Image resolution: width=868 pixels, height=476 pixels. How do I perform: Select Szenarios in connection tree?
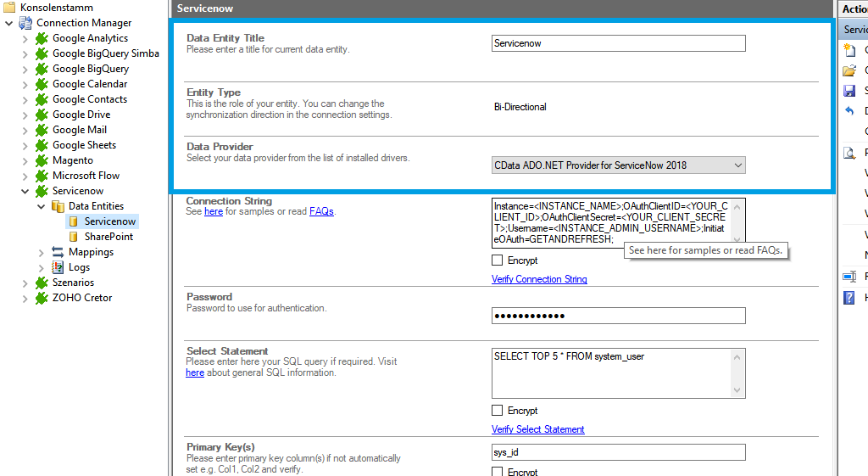73,283
